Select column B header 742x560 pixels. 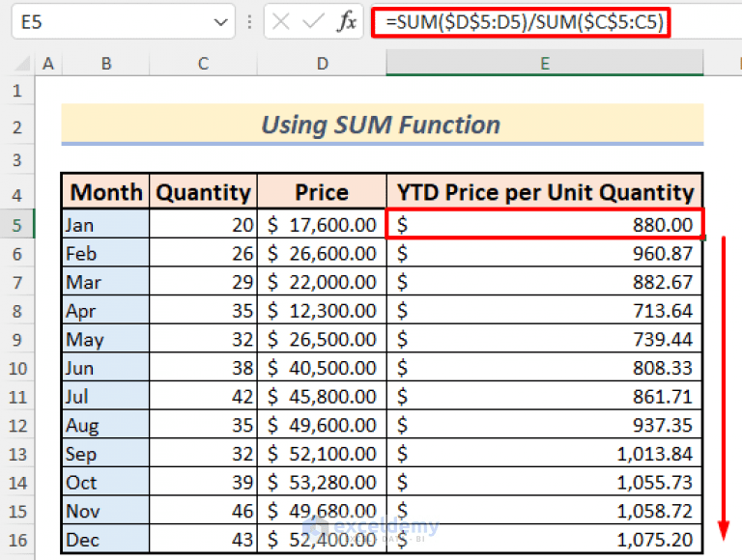click(x=106, y=64)
